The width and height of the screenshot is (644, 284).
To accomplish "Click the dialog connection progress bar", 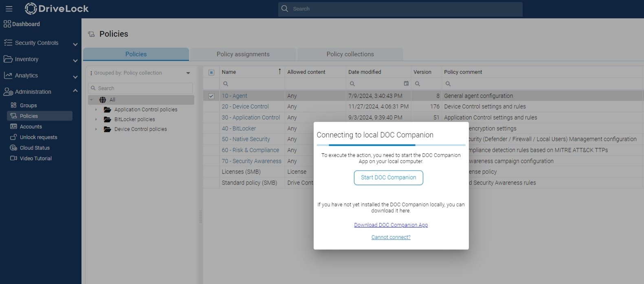I will point(391,145).
